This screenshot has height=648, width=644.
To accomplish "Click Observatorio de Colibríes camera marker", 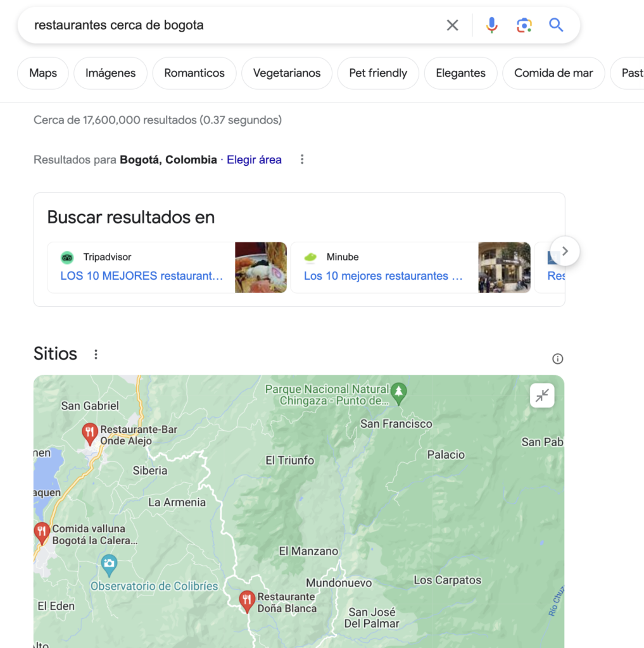I will point(109,565).
